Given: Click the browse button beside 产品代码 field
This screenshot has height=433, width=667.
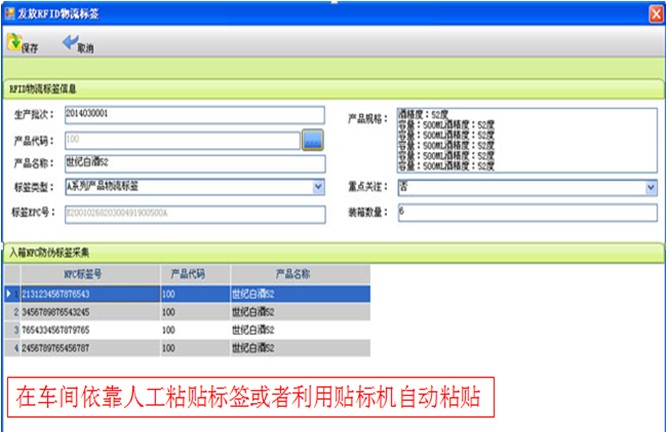Looking at the screenshot, I should click(x=314, y=140).
